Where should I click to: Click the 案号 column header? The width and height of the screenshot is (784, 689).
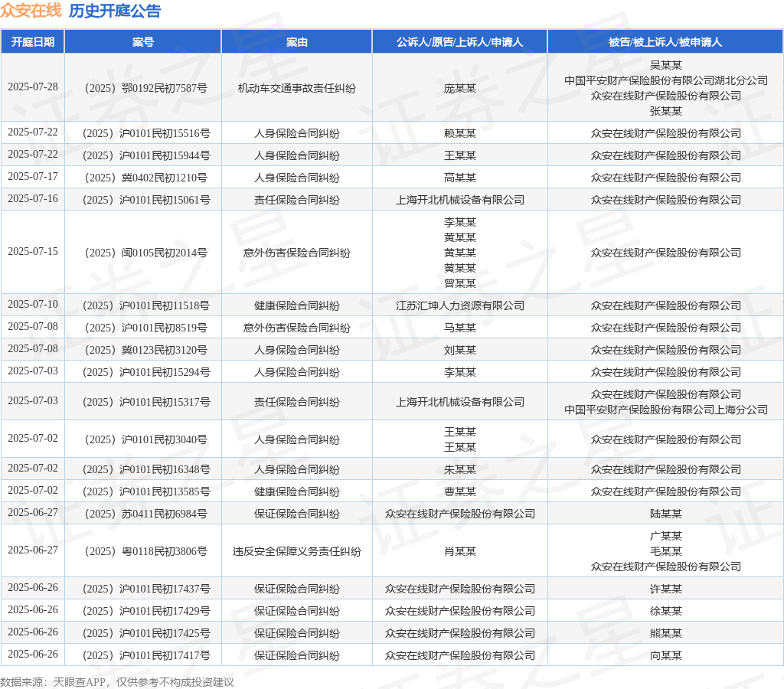tap(143, 42)
